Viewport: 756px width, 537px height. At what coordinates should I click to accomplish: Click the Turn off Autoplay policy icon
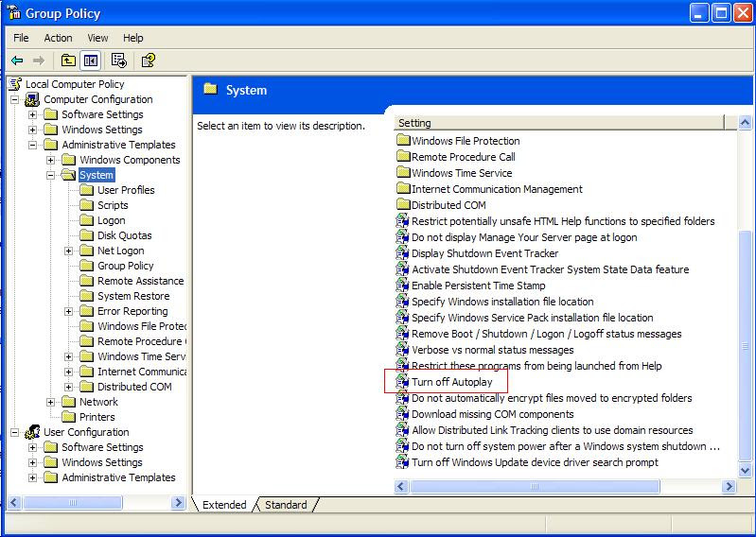(402, 382)
